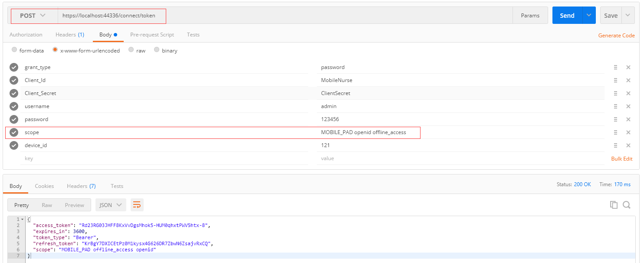The width and height of the screenshot is (644, 263).
Task: Delete the device_id parameter row
Action: point(628,145)
